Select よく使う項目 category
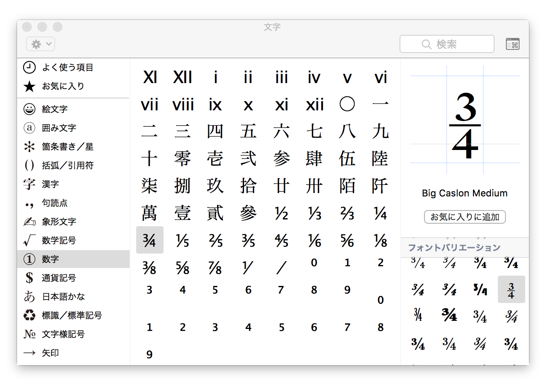Viewport: 546px width, 392px height. coord(73,67)
